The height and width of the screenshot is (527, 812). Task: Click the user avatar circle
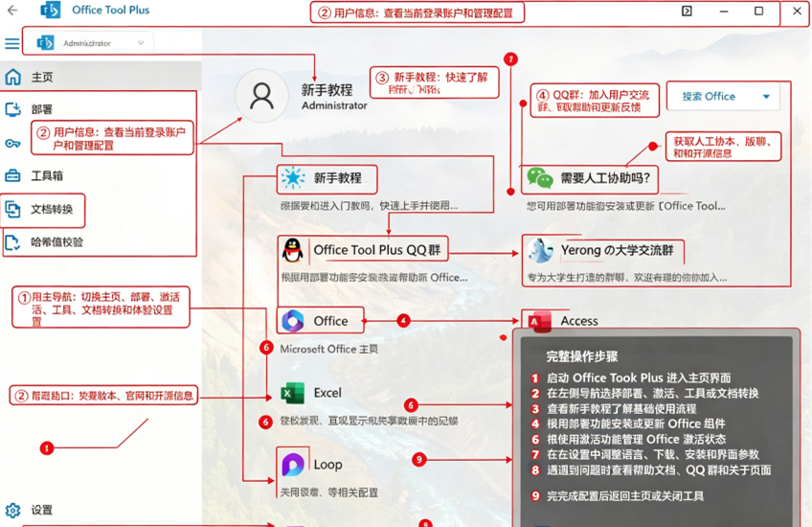261,96
